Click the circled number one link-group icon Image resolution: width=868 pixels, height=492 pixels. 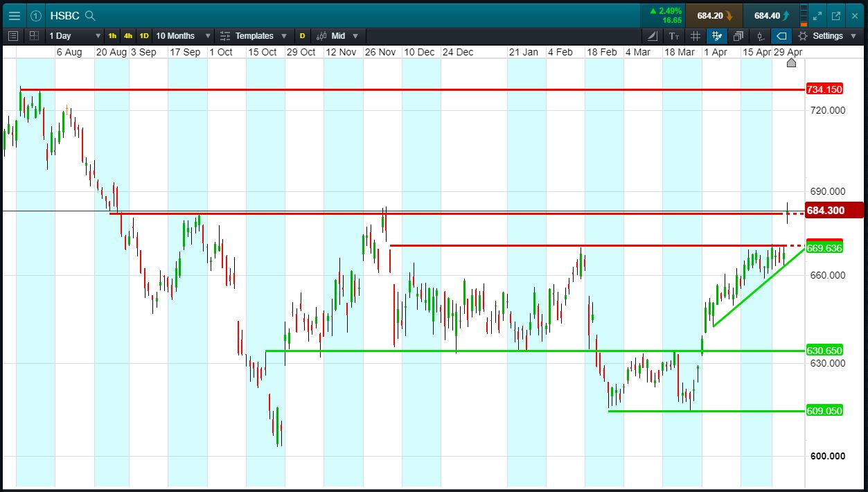click(36, 15)
